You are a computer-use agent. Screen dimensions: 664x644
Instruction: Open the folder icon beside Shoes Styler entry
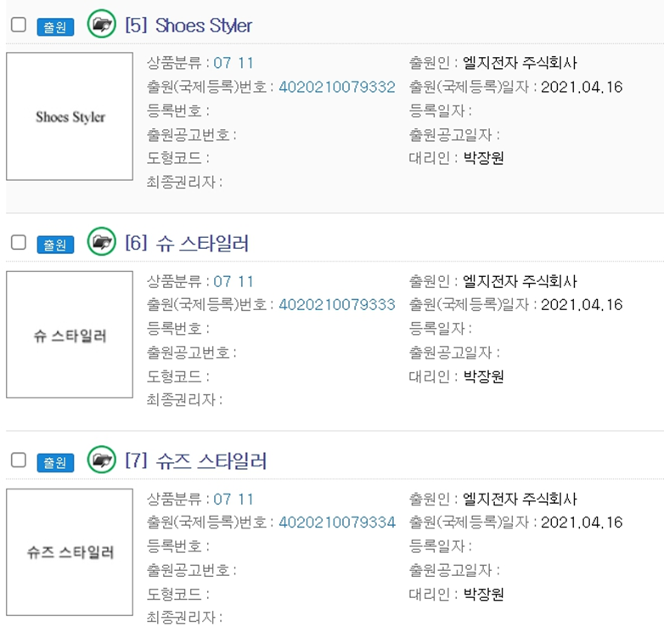(102, 24)
